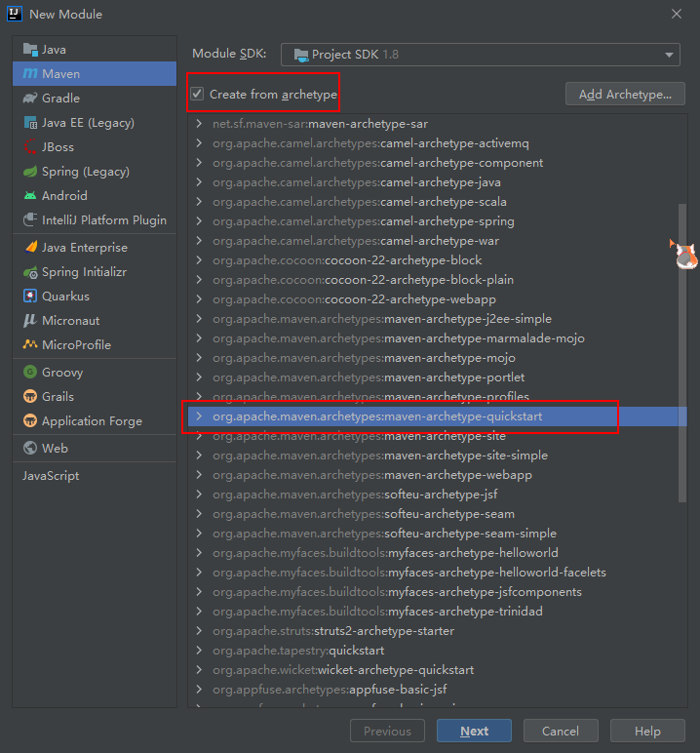Click Add Archetype button

[625, 94]
